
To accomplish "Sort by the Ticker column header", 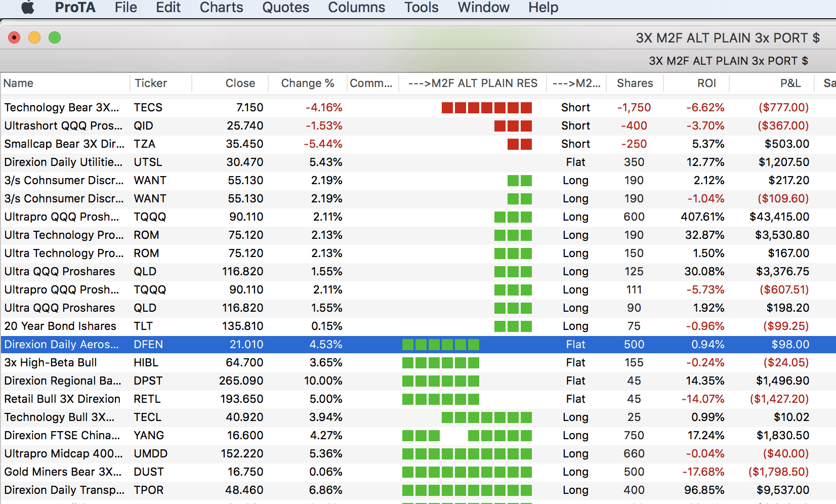I will [161, 83].
